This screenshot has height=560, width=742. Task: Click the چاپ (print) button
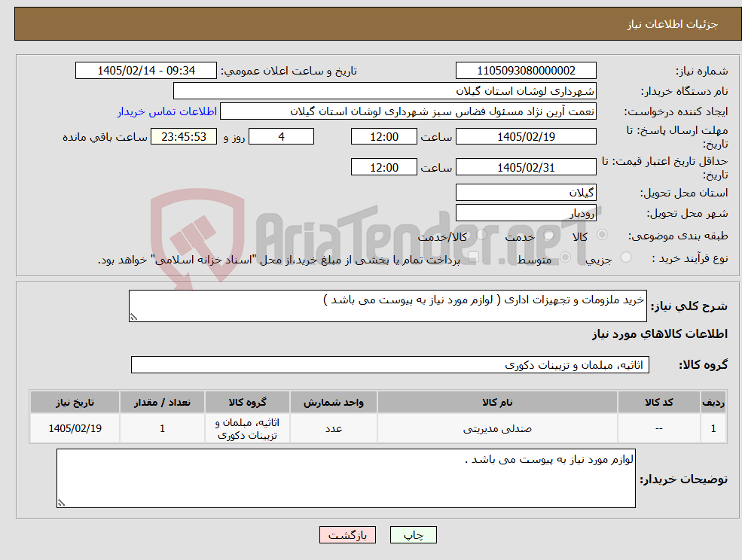pos(413,535)
